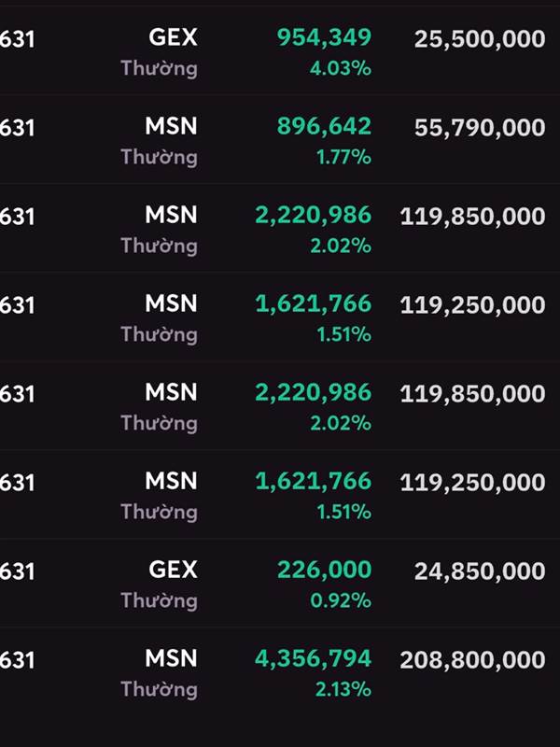
Task: Open the GEX ticker with 226,000 profit
Action: 173,570
